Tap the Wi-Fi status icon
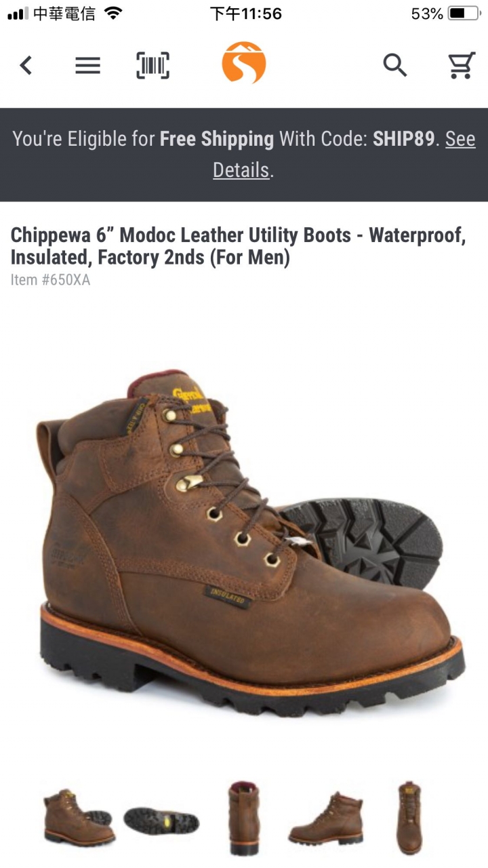 point(114,14)
